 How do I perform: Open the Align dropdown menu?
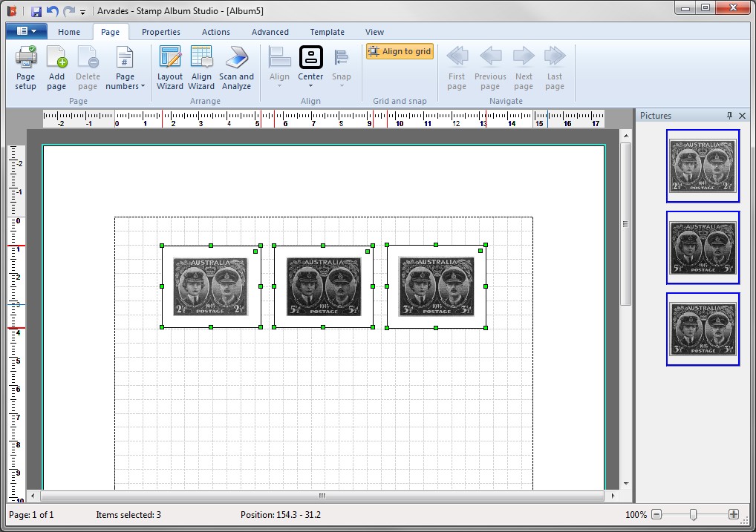pyautogui.click(x=279, y=68)
